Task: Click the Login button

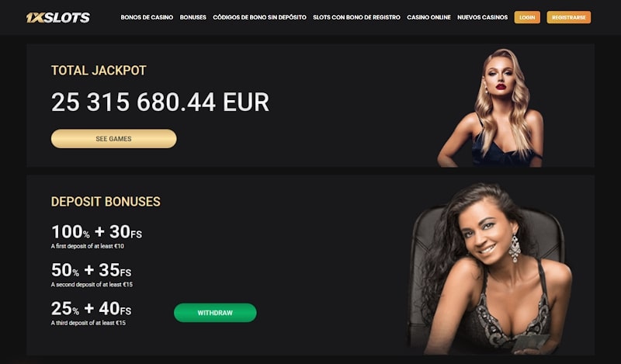Action: point(527,17)
